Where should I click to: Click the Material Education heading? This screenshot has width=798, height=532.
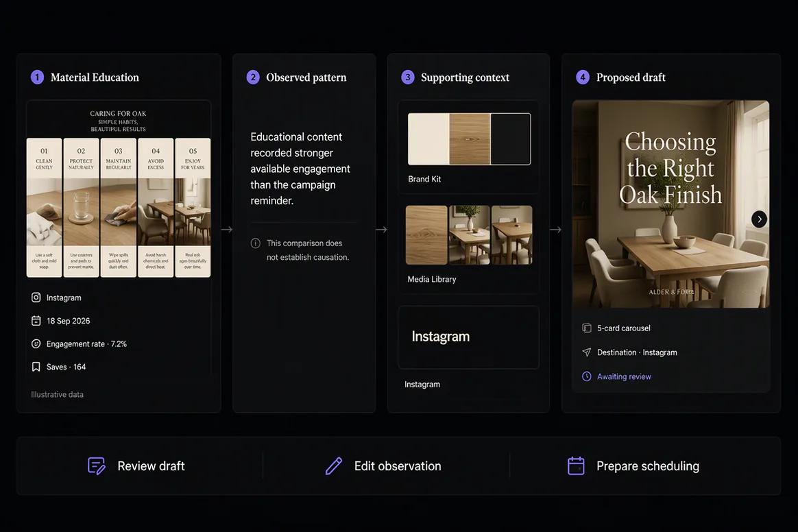click(95, 77)
